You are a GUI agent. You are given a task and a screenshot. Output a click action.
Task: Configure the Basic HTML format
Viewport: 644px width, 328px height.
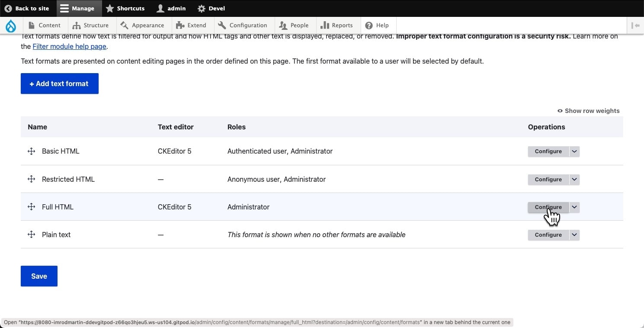tap(548, 151)
